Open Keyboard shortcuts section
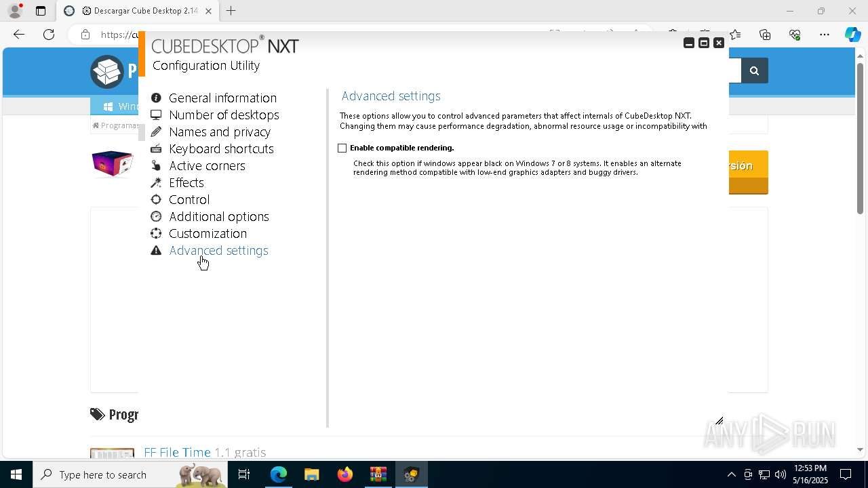This screenshot has width=868, height=488. click(221, 148)
